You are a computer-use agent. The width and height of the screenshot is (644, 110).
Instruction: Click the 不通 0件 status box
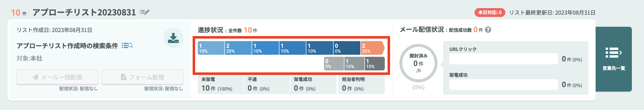click(267, 85)
